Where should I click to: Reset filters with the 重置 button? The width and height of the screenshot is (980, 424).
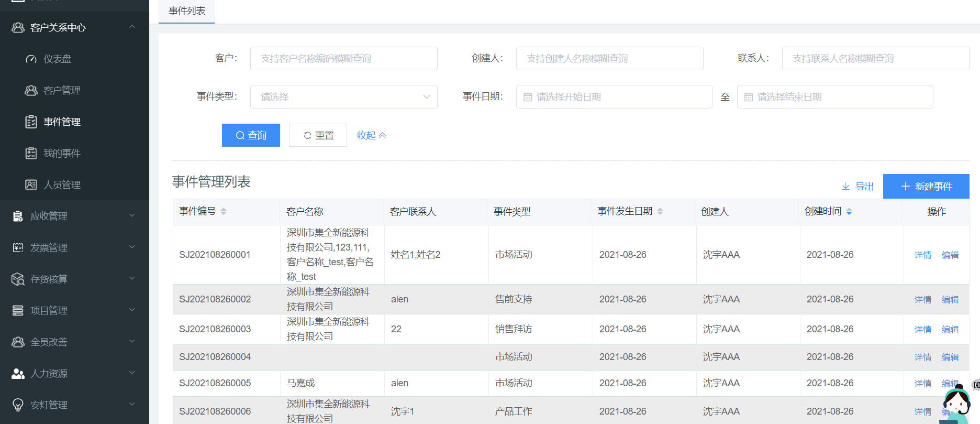coord(318,135)
